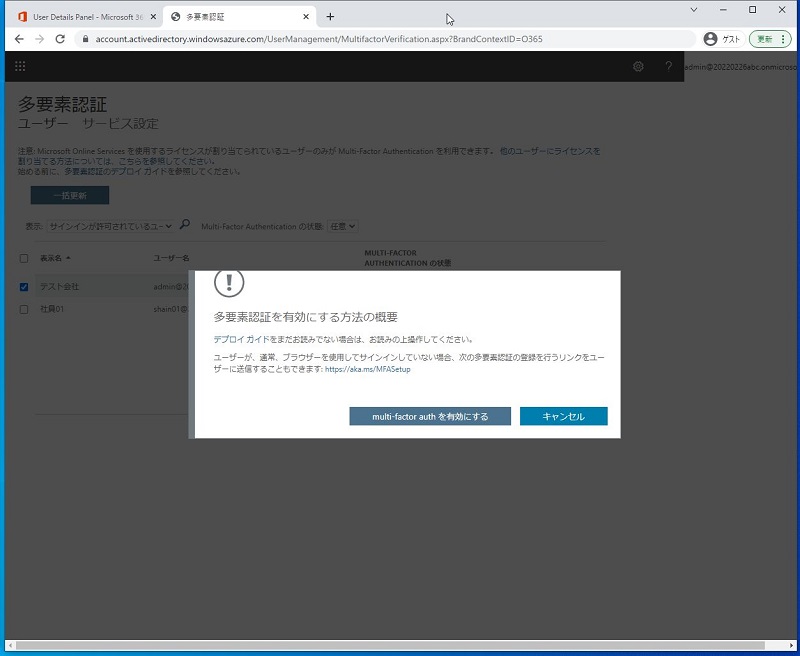The width and height of the screenshot is (800, 656).
Task: Click the horizontal scrollbar right arrow
Action: [x=791, y=645]
